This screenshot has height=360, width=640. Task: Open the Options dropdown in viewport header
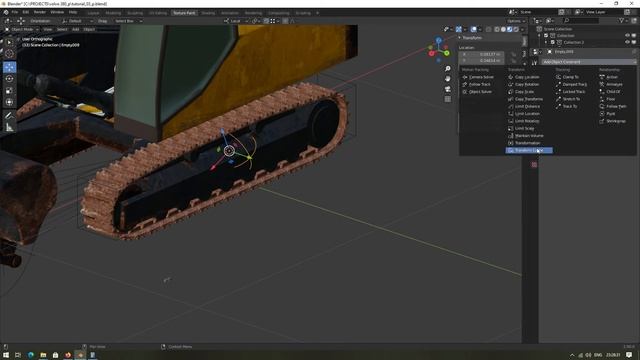(516, 21)
